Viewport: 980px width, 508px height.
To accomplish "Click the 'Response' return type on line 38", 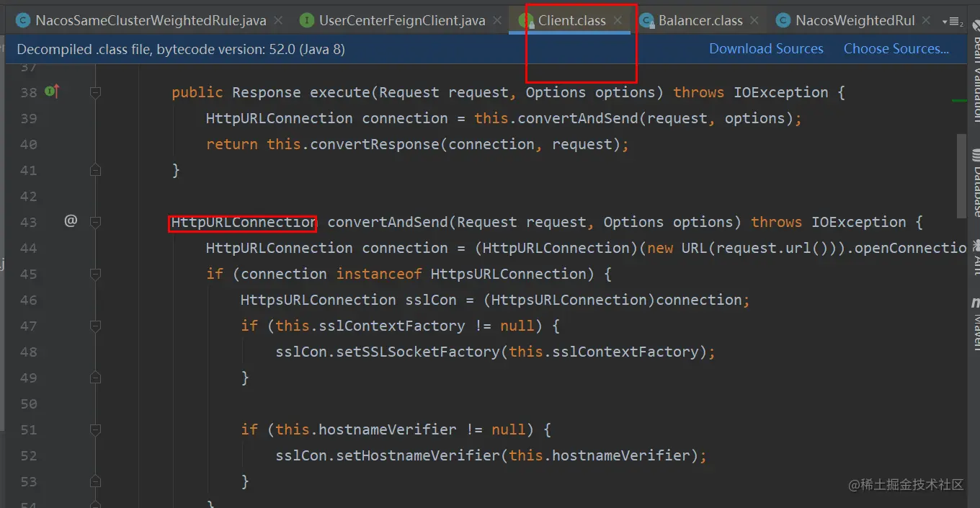I will [x=267, y=92].
